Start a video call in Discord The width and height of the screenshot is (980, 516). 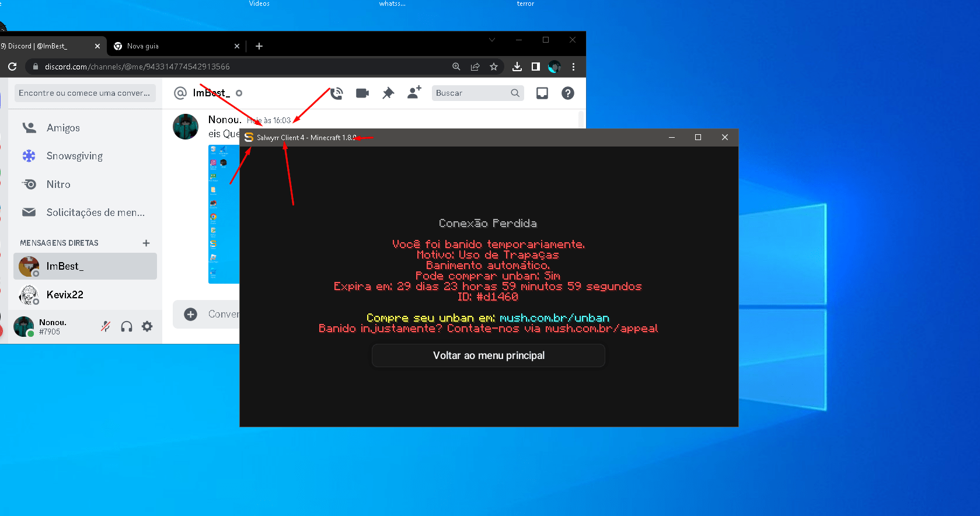click(x=362, y=93)
